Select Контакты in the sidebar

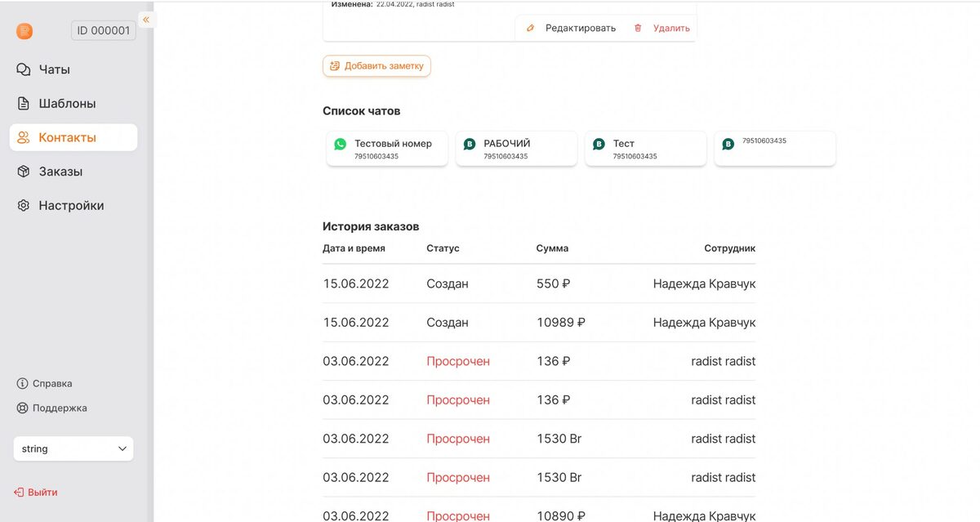[67, 137]
